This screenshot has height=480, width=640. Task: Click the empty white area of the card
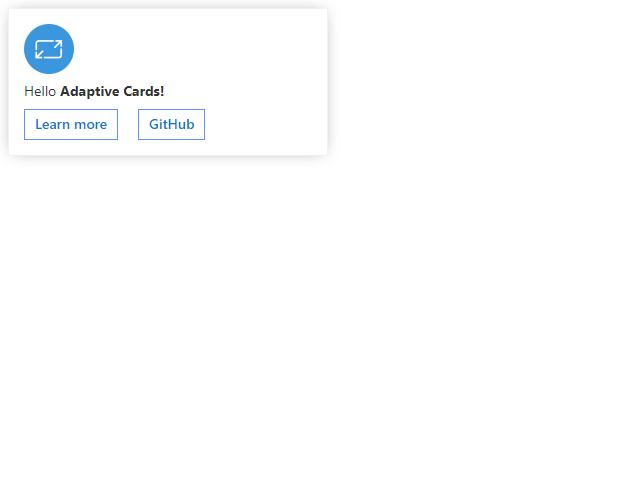245,61
